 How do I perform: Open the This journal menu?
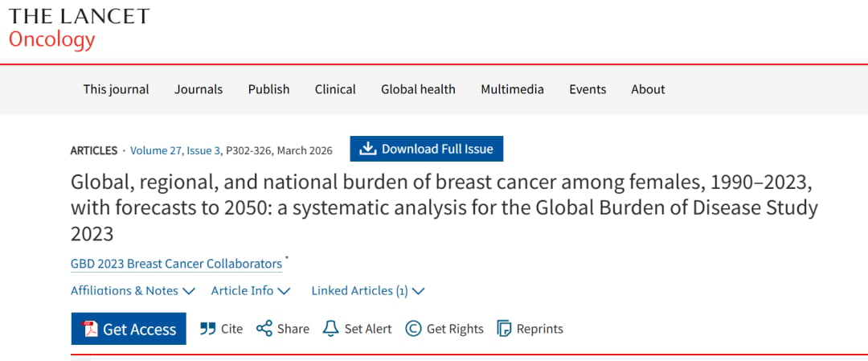click(x=117, y=89)
